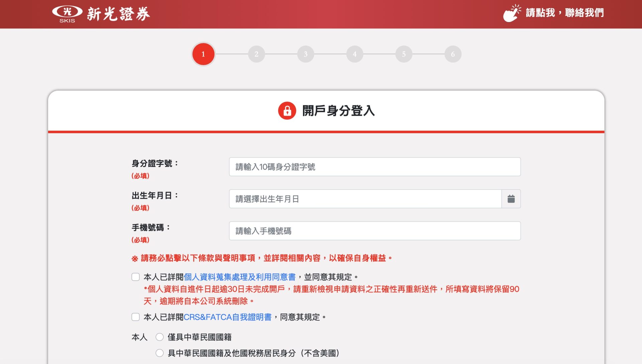Image resolution: width=642 pixels, height=364 pixels.
Task: Click step 3 marker to expand progress
Action: point(306,54)
